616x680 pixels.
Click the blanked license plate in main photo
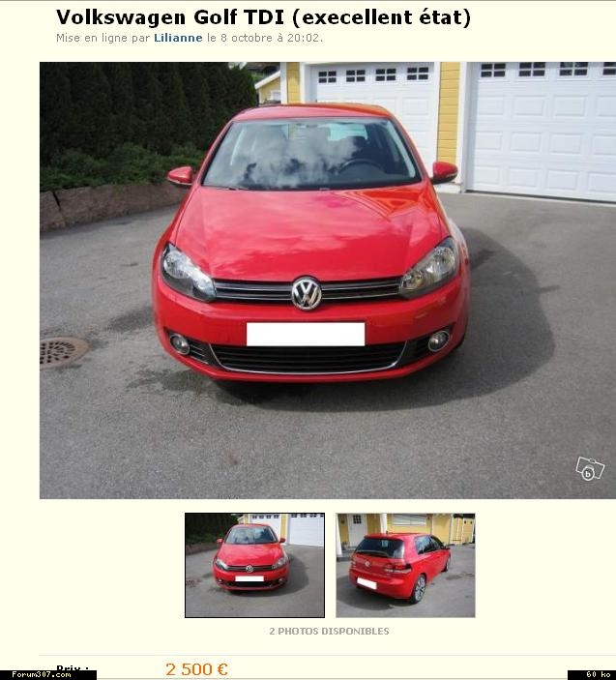tap(306, 334)
